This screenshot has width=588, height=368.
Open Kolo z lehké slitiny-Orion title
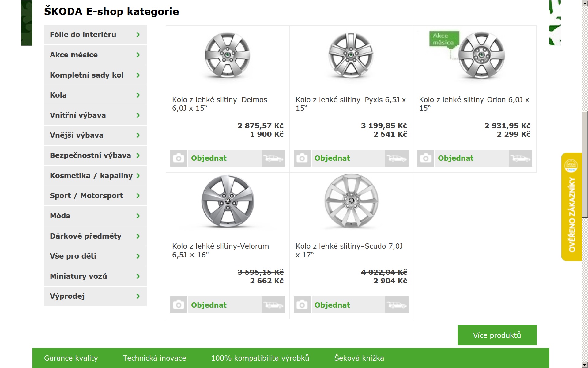point(474,104)
